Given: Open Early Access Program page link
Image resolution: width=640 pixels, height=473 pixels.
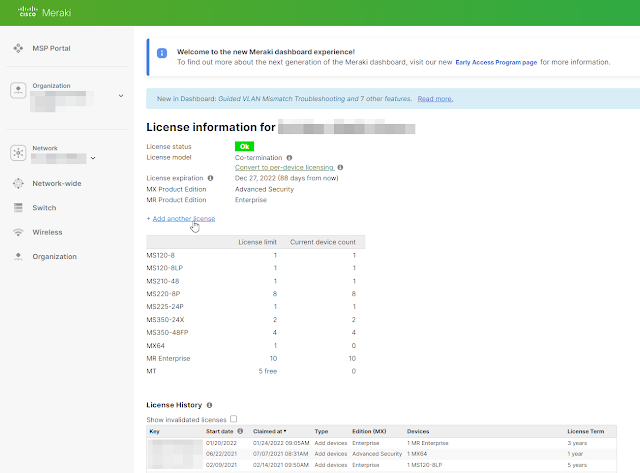Looking at the screenshot, I should point(496,62).
